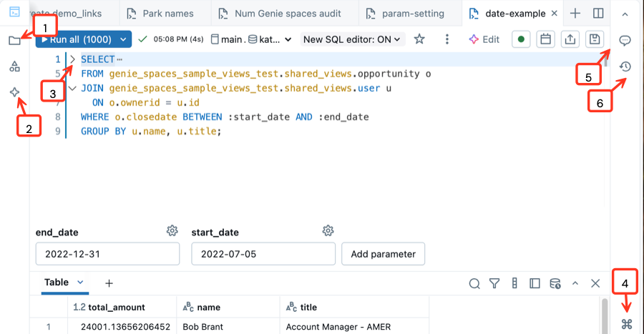Viewport: 644px width, 334px height.
Task: Click the share export icon
Action: (570, 39)
